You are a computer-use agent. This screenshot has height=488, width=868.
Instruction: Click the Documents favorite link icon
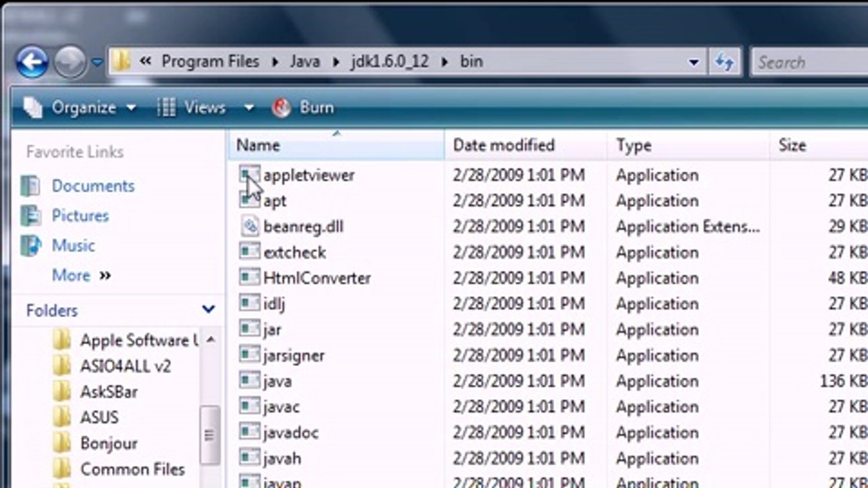[31, 186]
